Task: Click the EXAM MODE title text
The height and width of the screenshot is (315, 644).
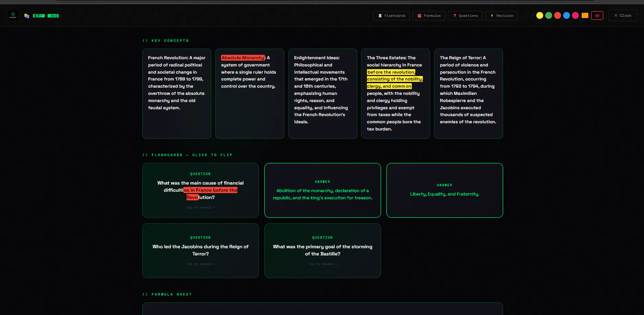Action: pyautogui.click(x=46, y=16)
